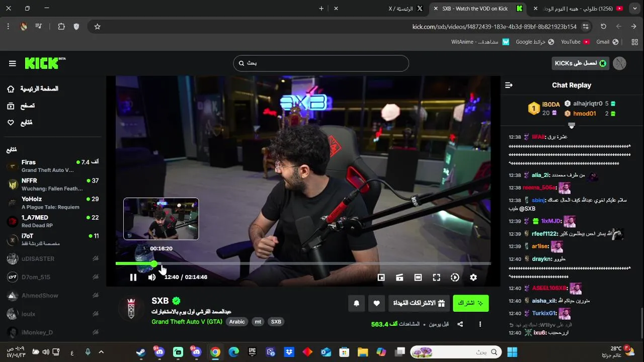Open YouTube bookmark
The width and height of the screenshot is (644, 362).
pyautogui.click(x=575, y=42)
